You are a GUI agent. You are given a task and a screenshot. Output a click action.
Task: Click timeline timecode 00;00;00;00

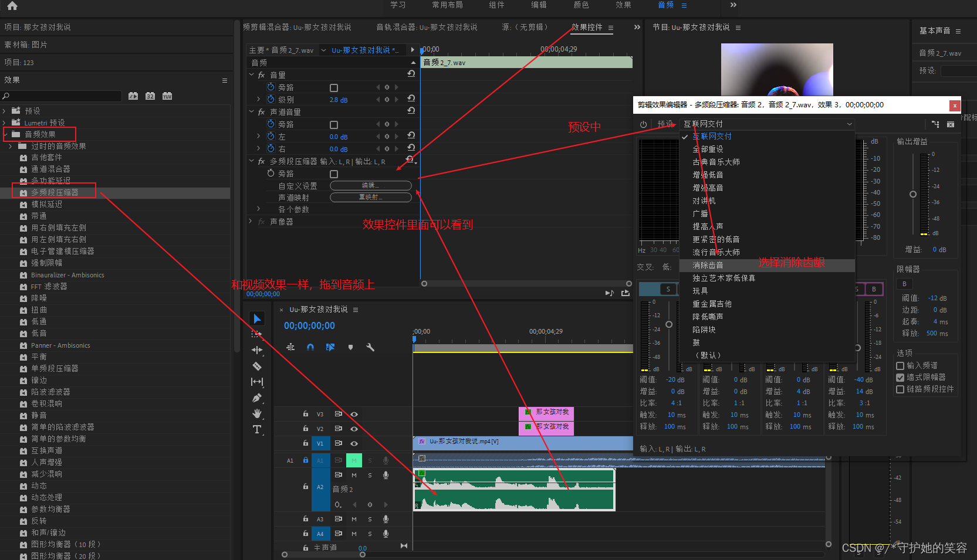click(309, 325)
